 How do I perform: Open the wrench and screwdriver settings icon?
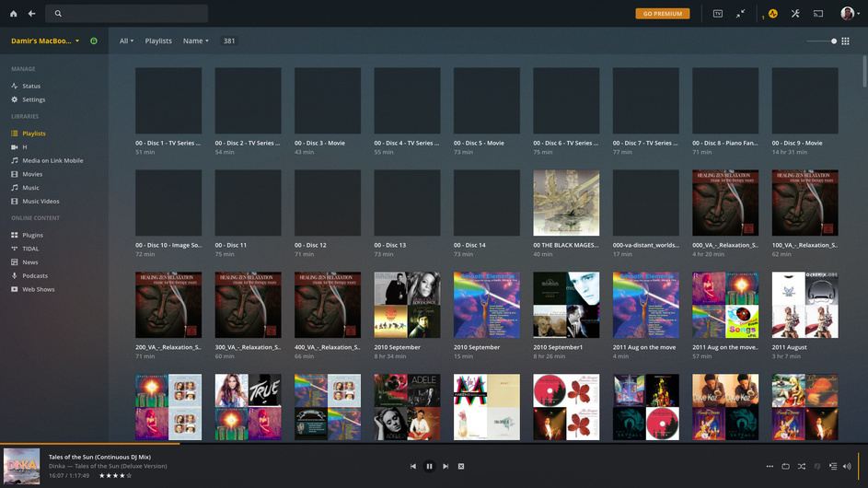point(795,13)
